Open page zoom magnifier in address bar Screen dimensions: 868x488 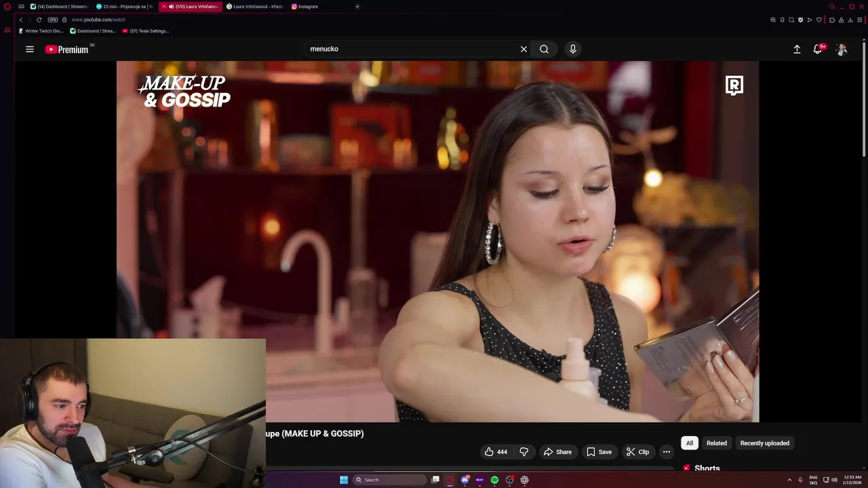click(x=773, y=20)
